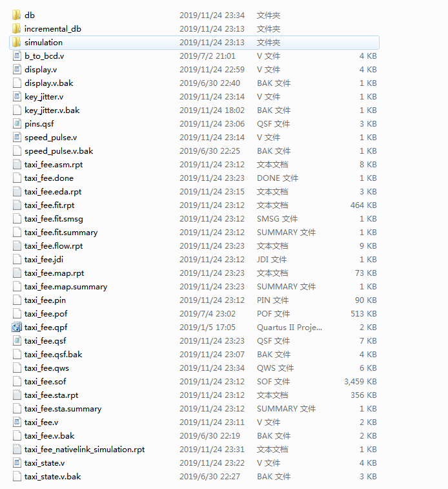Click the SOF 文件 type cell
Viewport: 448px width, 489px height.
tap(273, 381)
